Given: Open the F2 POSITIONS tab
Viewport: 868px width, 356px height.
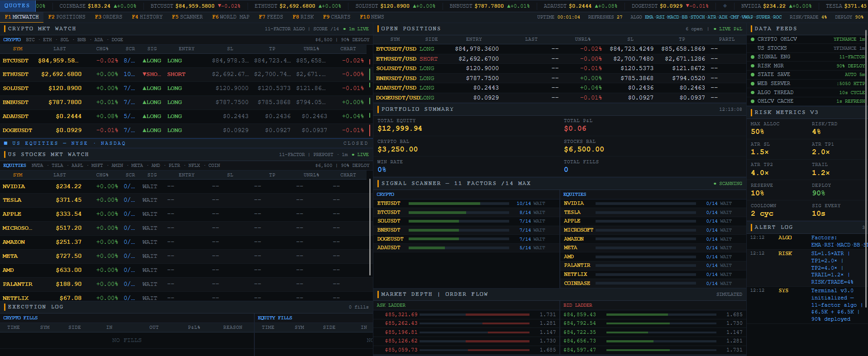Looking at the screenshot, I should (67, 17).
